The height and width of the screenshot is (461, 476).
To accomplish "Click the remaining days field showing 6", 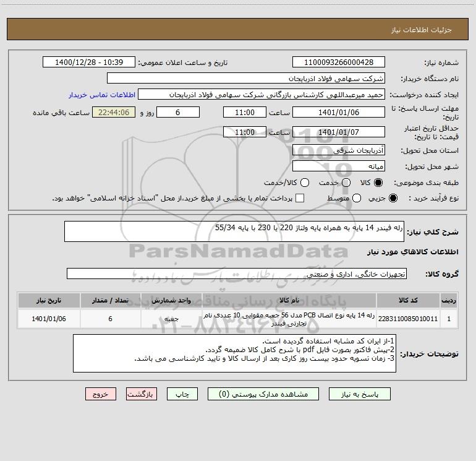I will pos(178,112).
